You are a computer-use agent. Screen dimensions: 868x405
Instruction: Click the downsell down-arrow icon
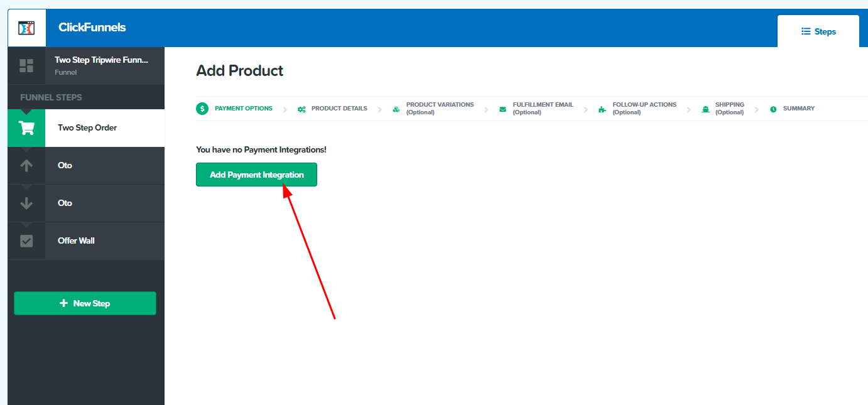[26, 203]
